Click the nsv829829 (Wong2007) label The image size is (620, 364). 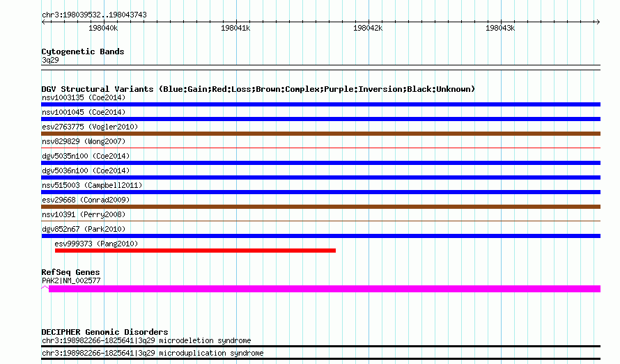click(x=84, y=141)
